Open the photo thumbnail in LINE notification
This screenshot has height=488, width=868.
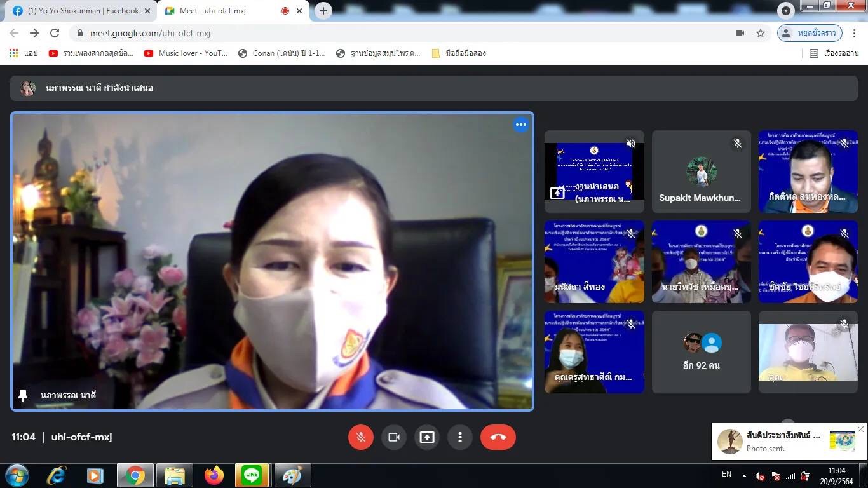(x=842, y=442)
